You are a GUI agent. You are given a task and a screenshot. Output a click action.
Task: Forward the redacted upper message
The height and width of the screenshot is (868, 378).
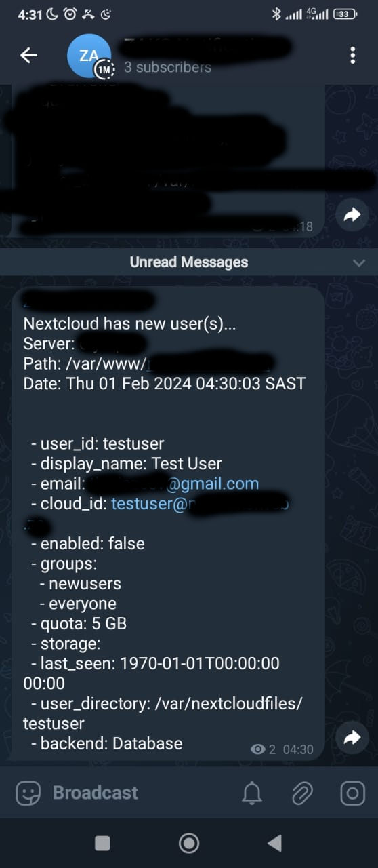click(x=352, y=215)
